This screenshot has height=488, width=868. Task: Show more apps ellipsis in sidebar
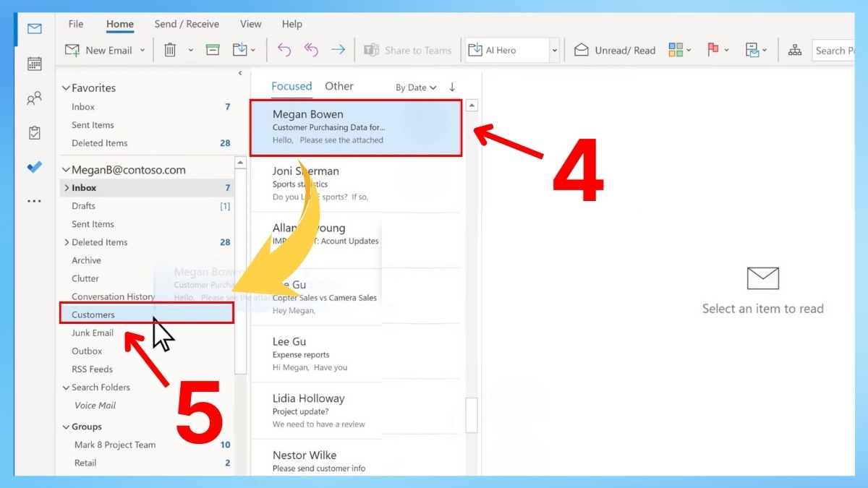pos(34,202)
